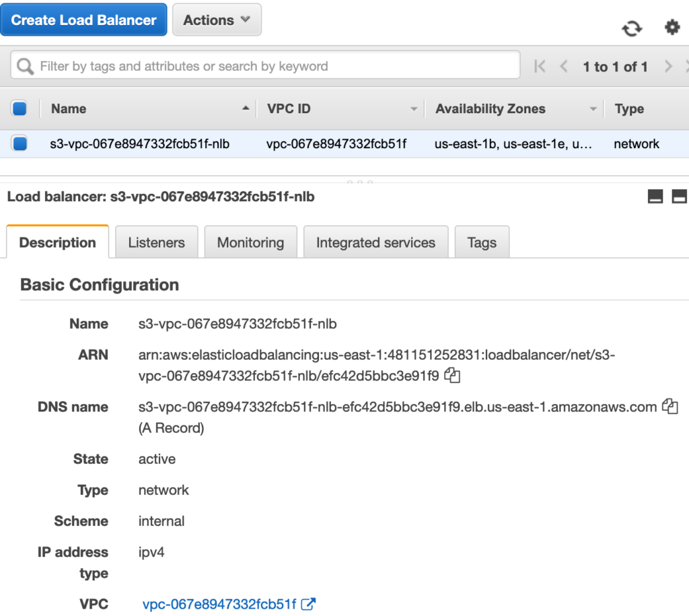689x616 pixels.
Task: Open Availability Zones column sort arrow
Action: tap(593, 108)
